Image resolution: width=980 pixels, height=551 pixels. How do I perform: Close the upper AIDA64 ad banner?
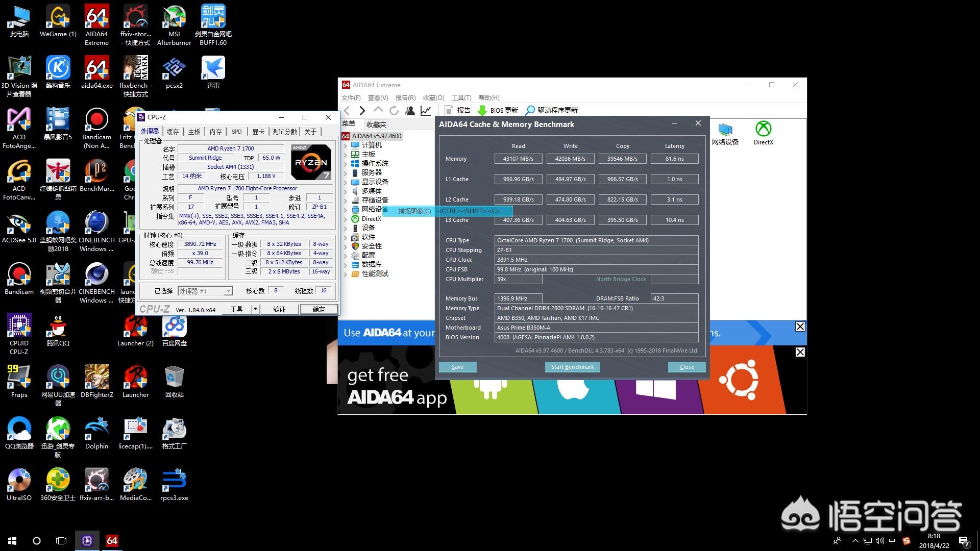800,327
